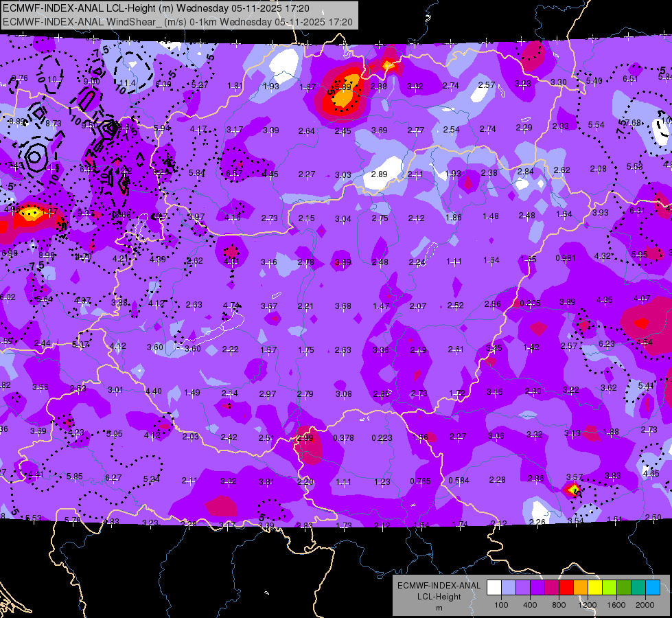
Task: Click the grid value 5.85
Action: [x=75, y=477]
